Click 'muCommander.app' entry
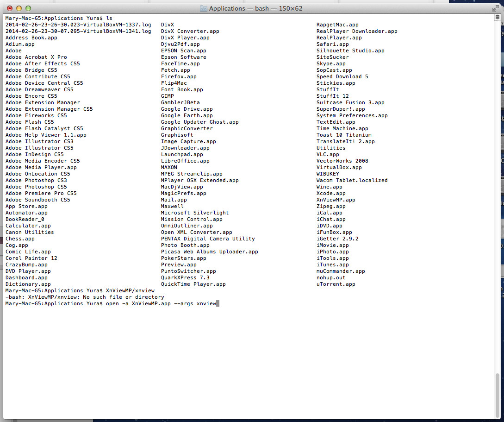The width and height of the screenshot is (504, 422). point(341,271)
